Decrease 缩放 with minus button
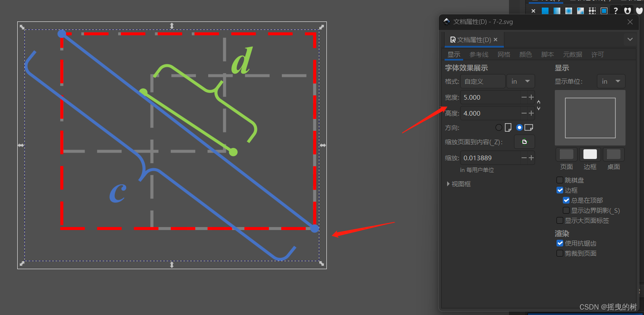The height and width of the screenshot is (315, 644). 524,158
